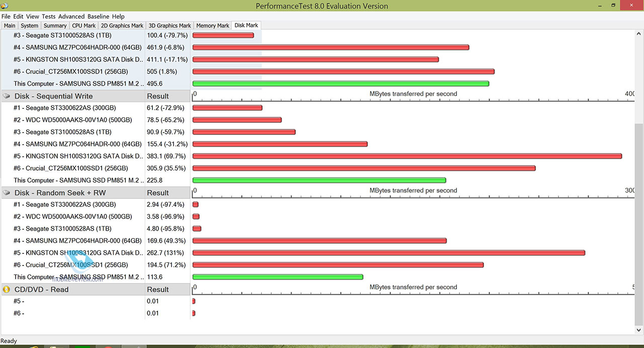The image size is (644, 348).
Task: Select the result value 4.80 (-95.8%)
Action: pos(166,229)
